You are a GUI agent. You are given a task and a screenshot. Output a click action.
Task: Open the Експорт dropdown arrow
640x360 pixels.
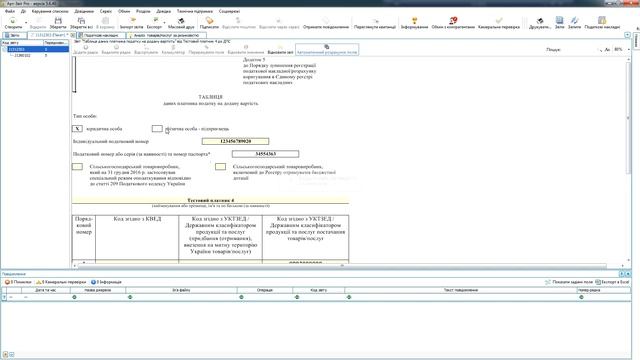164,23
